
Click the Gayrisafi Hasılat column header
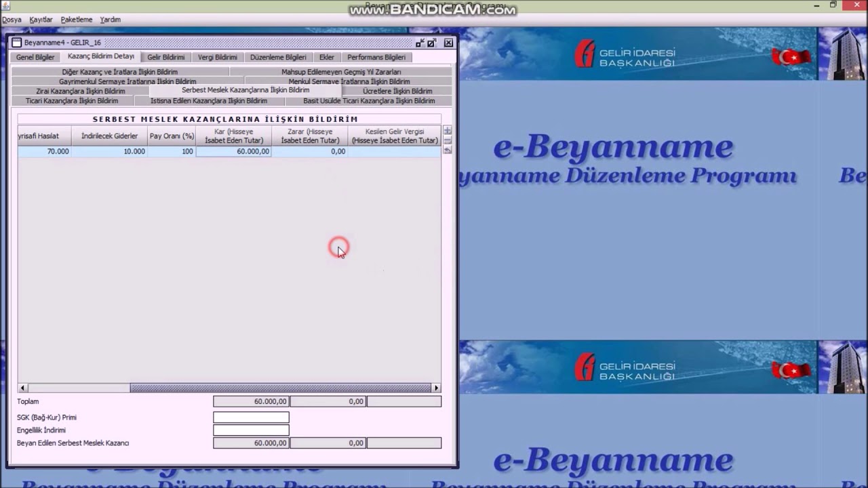[44, 136]
